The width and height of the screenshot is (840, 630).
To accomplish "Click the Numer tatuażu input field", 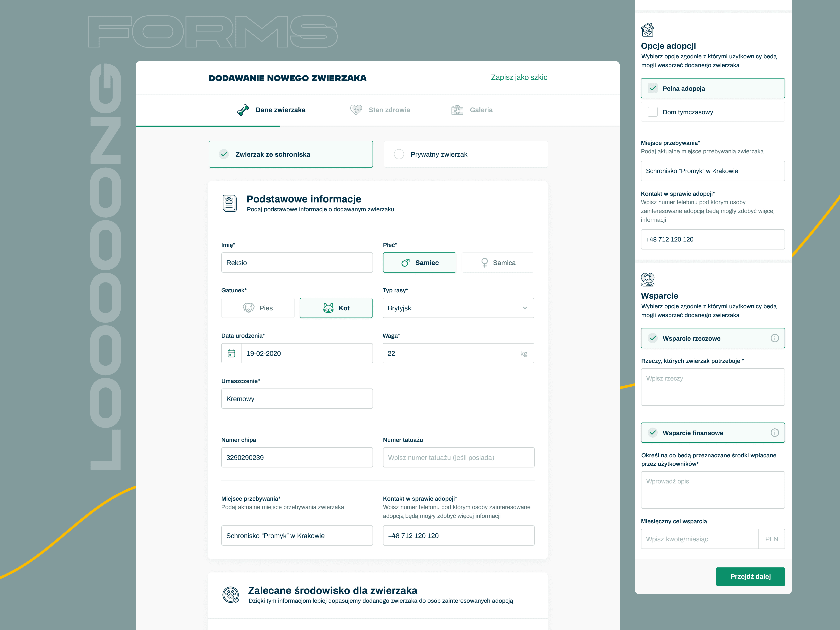I will [458, 458].
